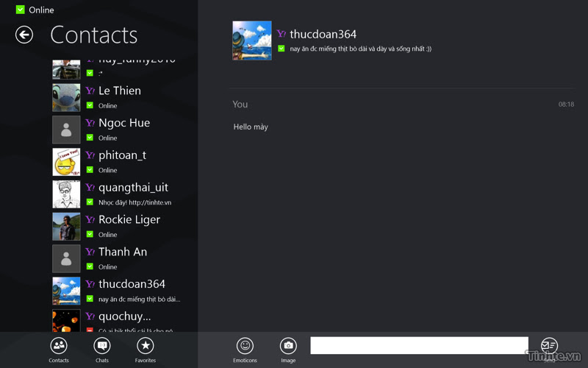Click thucdoan364's large avatar in chat header
Image resolution: width=588 pixels, height=368 pixels.
pos(252,40)
